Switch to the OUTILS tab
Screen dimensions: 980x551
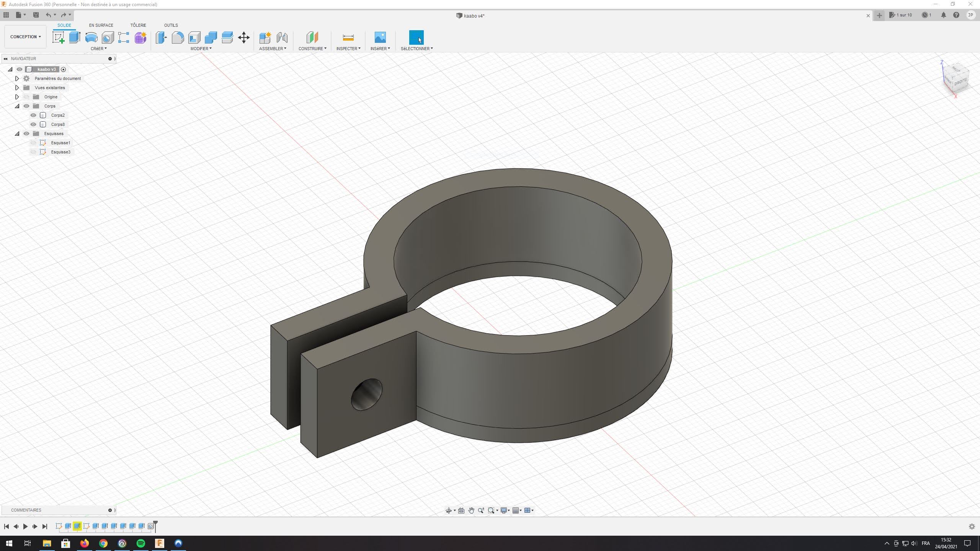click(171, 25)
